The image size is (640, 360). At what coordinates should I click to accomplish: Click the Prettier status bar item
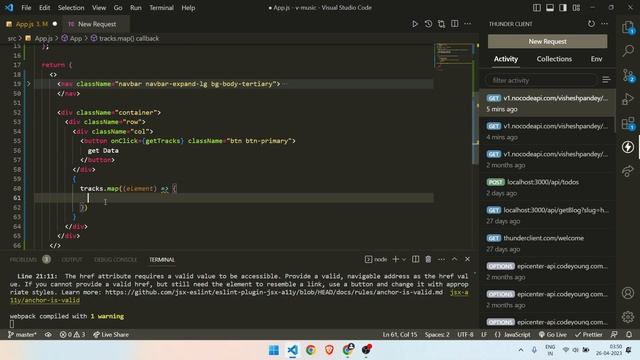(x=588, y=334)
